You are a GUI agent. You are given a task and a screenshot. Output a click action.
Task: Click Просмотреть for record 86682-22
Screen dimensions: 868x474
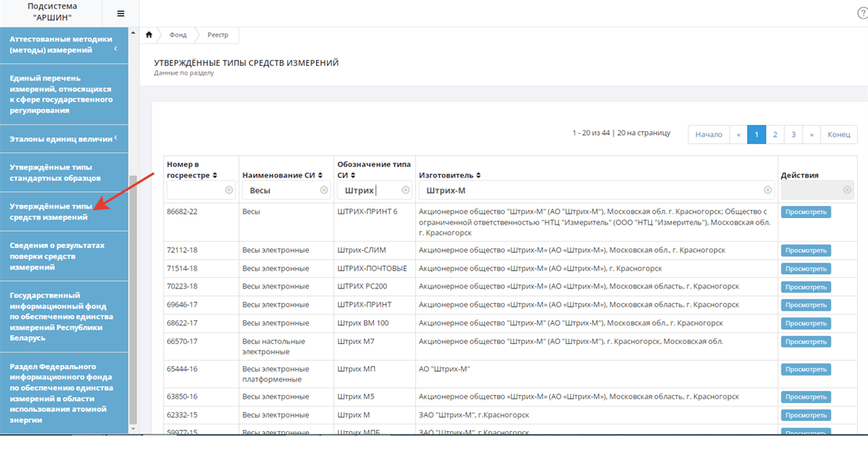tap(805, 211)
